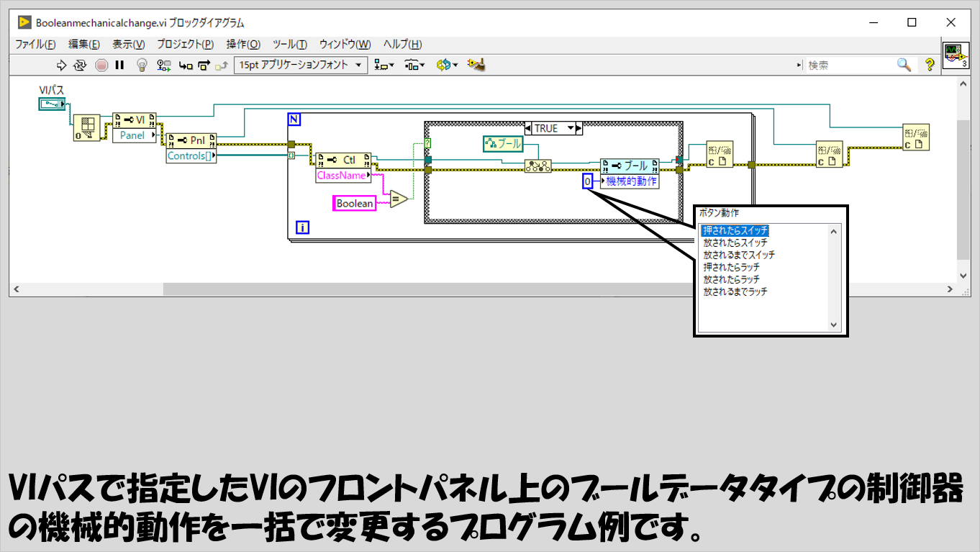
Task: Expand the Align Objects dropdown
Action: [x=384, y=65]
